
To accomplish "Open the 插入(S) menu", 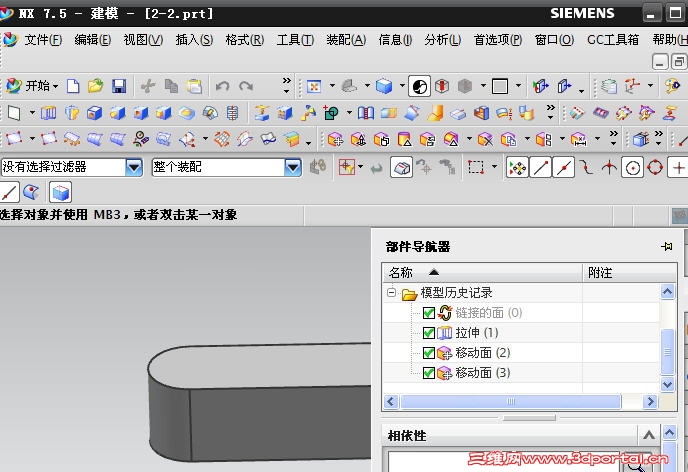I will (x=194, y=40).
